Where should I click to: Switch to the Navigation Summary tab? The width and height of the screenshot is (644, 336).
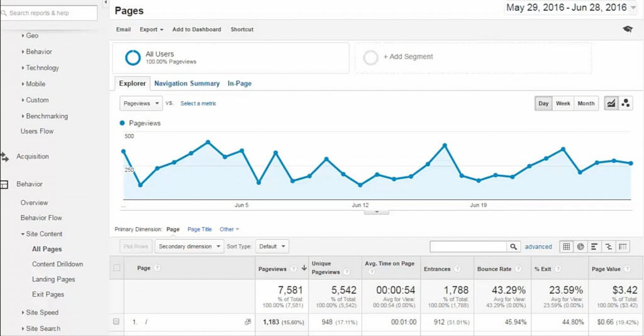pyautogui.click(x=187, y=83)
